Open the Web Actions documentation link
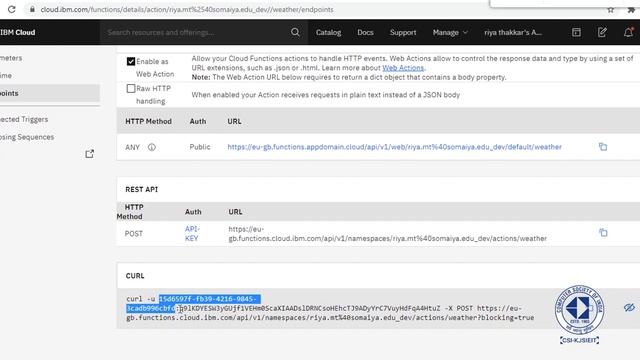 (x=403, y=68)
